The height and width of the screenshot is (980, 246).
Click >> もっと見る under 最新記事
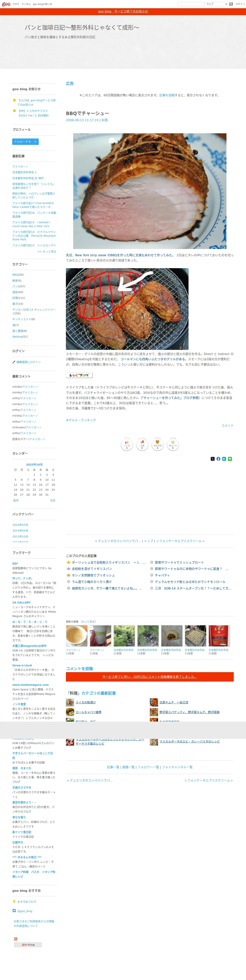pos(47,251)
